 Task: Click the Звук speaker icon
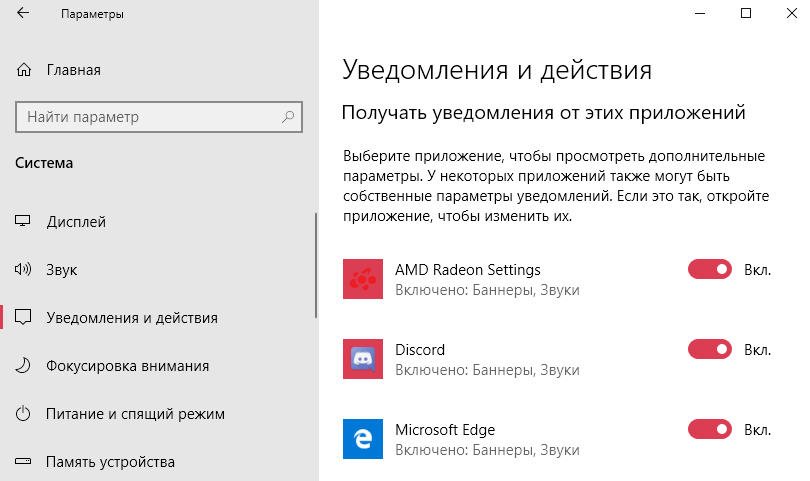24,270
